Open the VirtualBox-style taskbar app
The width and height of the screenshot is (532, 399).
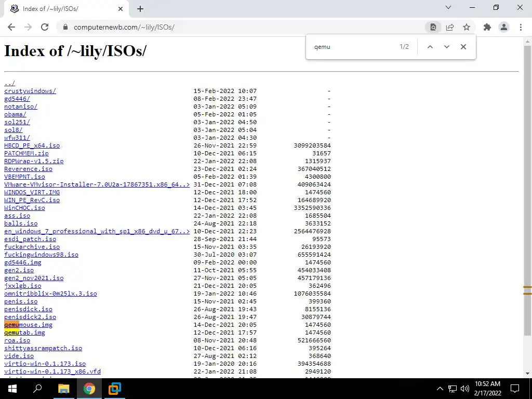coord(115,389)
